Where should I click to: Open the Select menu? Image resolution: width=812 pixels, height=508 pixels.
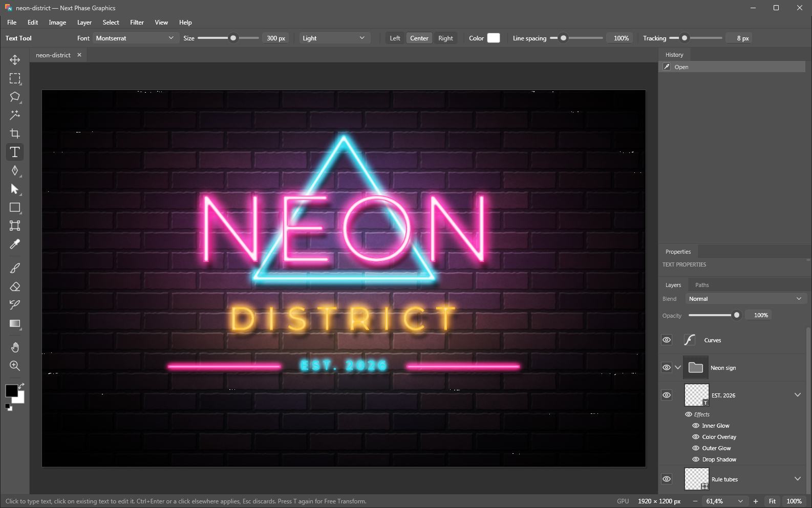[x=111, y=23]
